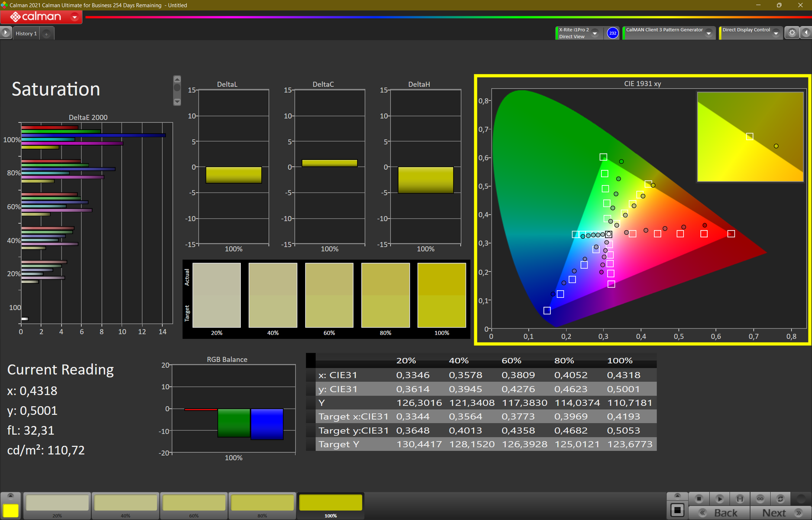Expand the Direct Display Control dropdown

(776, 33)
